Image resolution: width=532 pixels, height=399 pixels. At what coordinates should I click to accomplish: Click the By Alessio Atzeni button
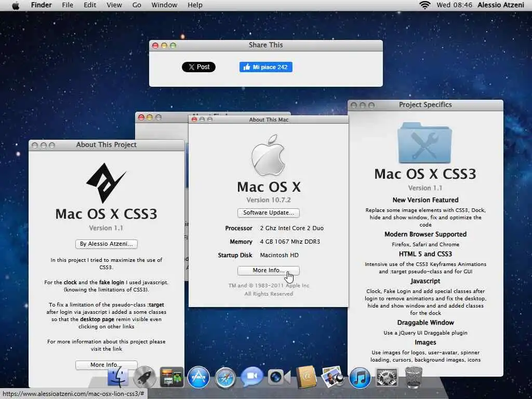click(106, 244)
